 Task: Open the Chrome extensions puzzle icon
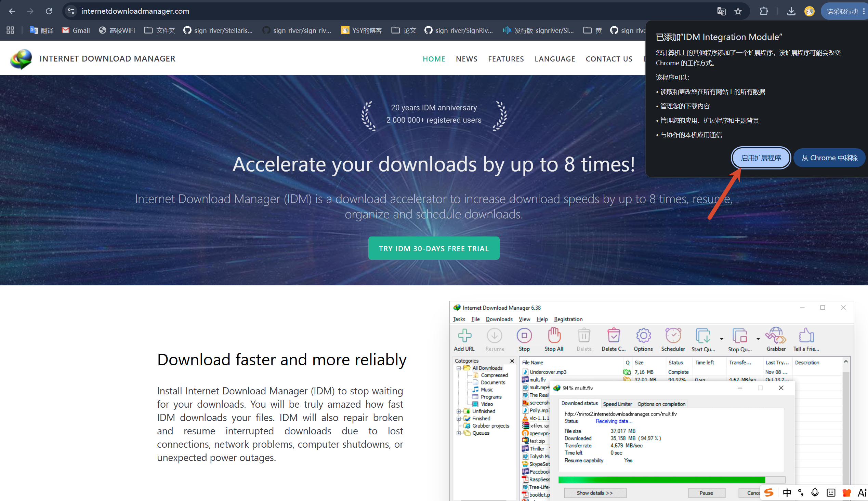click(764, 11)
